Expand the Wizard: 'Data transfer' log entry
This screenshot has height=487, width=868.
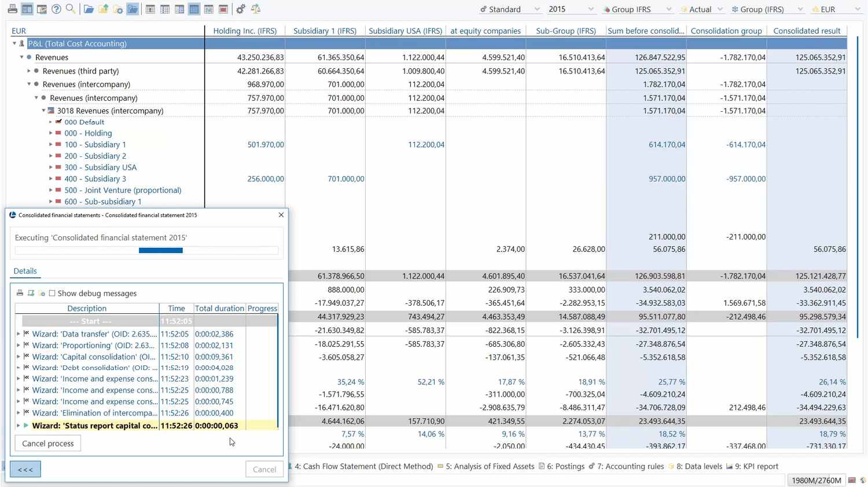coord(18,334)
